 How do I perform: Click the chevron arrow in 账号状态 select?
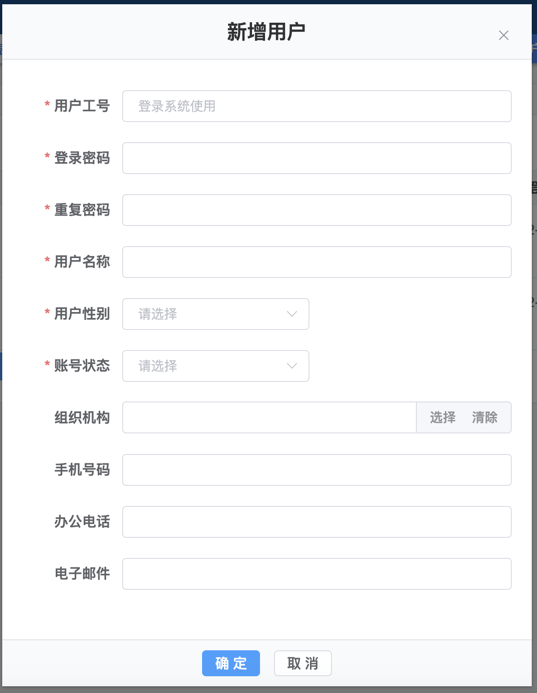tap(292, 366)
